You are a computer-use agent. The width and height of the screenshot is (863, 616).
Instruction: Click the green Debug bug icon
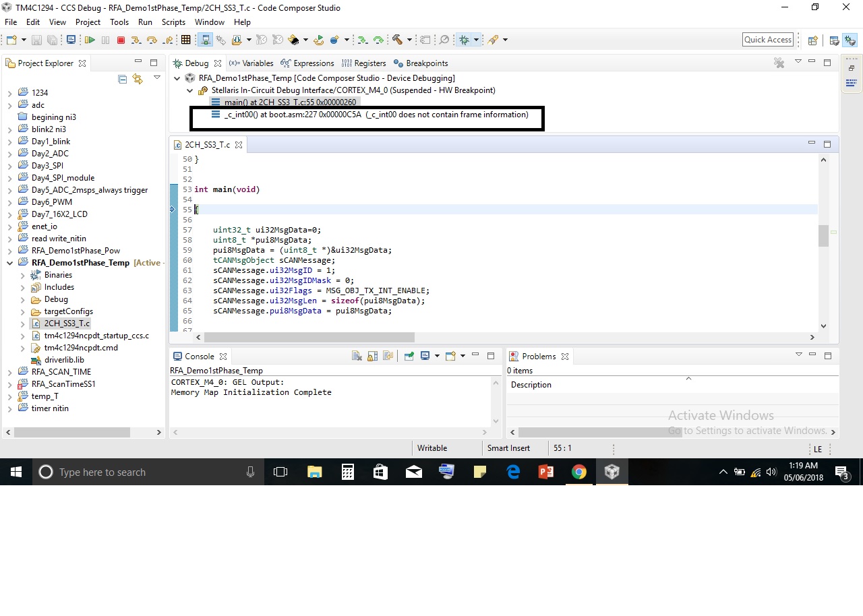click(x=464, y=40)
